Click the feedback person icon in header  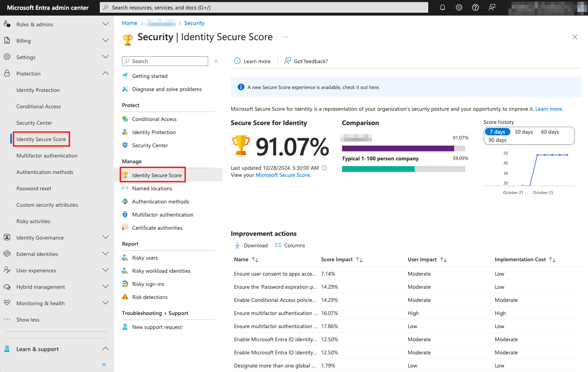492,7
